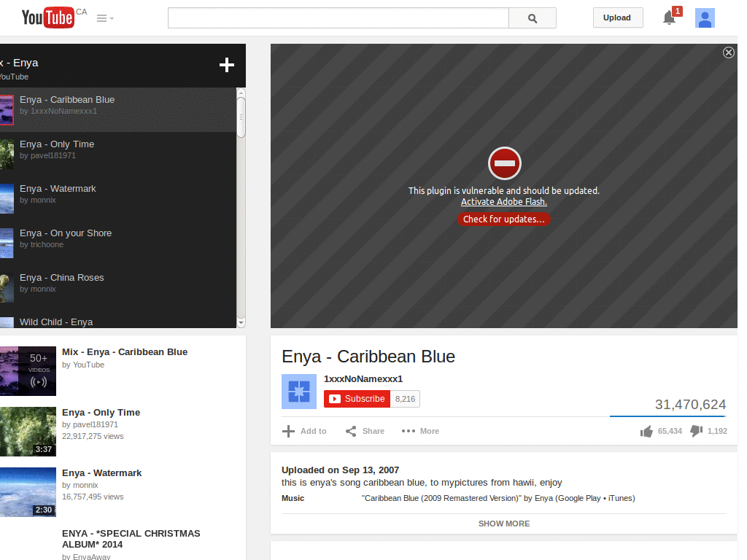Open the Enya - Watermark 2:30 thumbnail
This screenshot has width=747, height=560.
click(28, 492)
